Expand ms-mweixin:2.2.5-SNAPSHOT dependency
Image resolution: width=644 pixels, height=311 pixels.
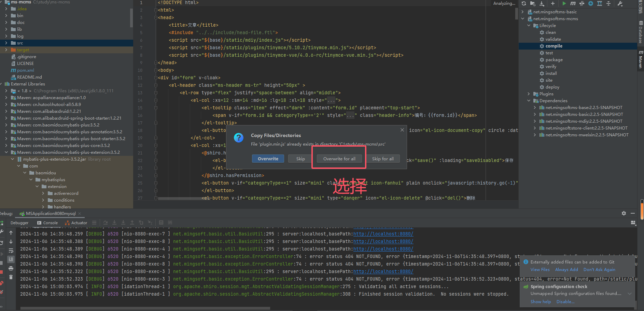535,135
